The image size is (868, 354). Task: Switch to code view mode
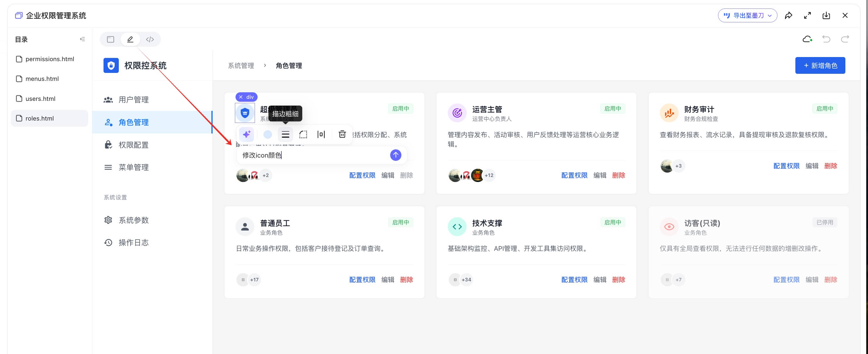pos(150,39)
